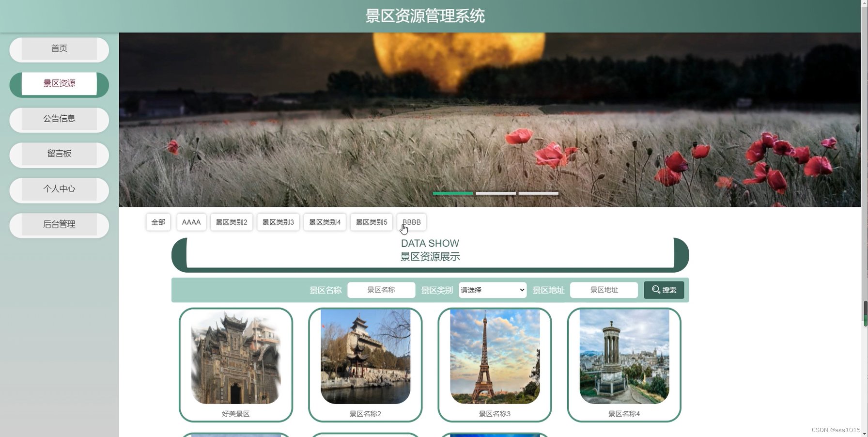Switch to the third carousel slide indicator
Image resolution: width=868 pixels, height=437 pixels.
click(539, 193)
